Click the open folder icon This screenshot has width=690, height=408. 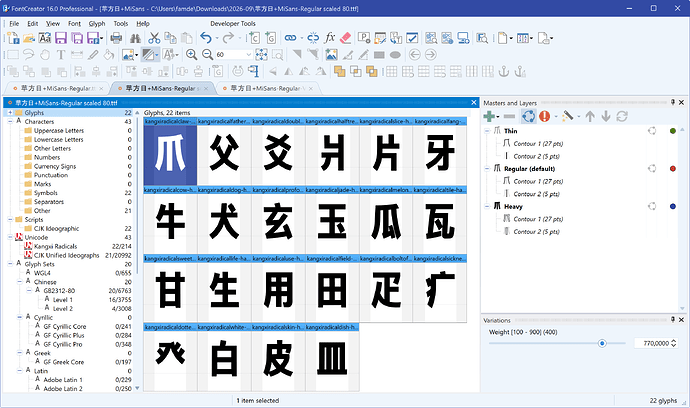point(29,38)
